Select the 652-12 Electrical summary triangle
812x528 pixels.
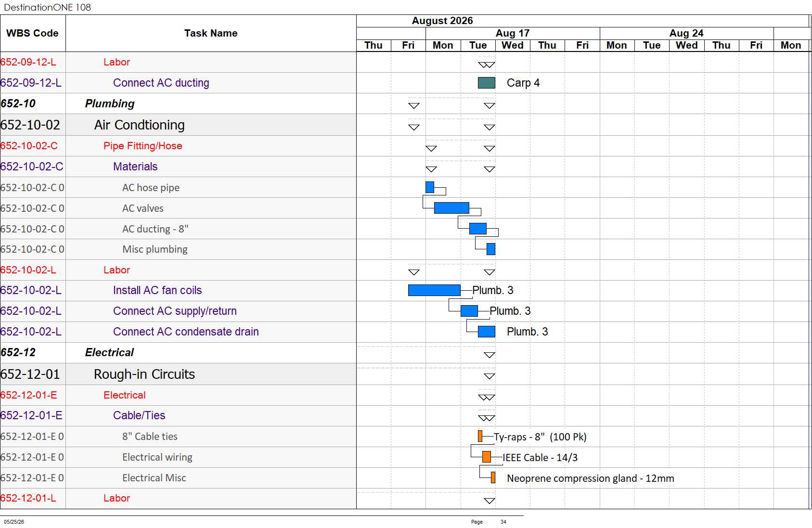[x=490, y=355]
